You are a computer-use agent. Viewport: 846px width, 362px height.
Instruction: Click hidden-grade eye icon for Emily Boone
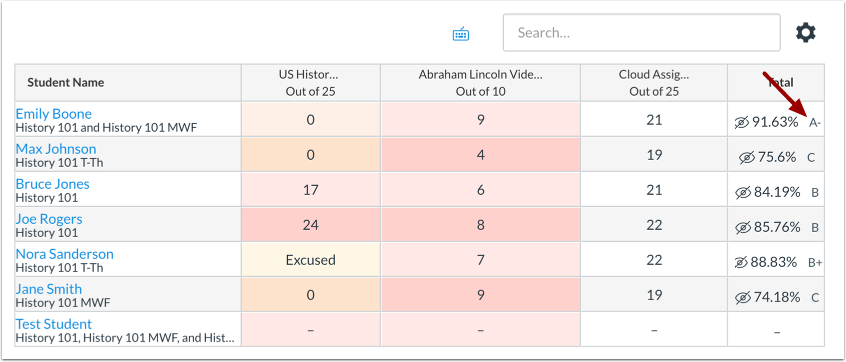click(x=742, y=122)
